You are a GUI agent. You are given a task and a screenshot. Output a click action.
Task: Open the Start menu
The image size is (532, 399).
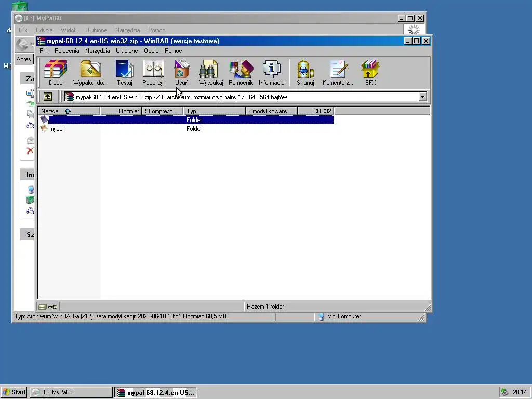click(x=14, y=392)
